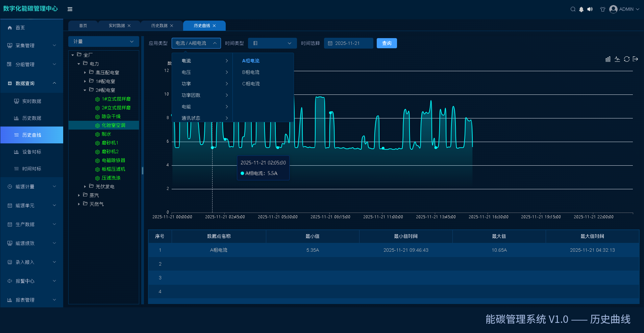Open notifications bell icon
Image resolution: width=644 pixels, height=333 pixels.
(581, 9)
